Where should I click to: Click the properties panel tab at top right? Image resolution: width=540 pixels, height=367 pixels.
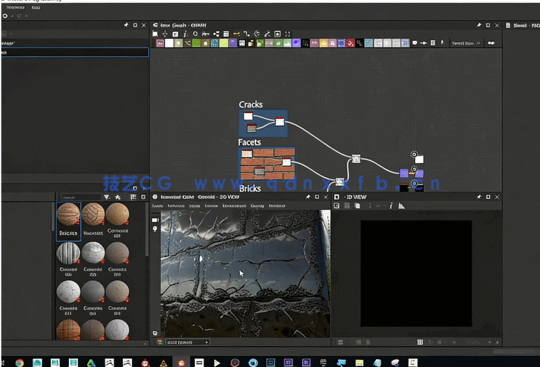[522, 25]
